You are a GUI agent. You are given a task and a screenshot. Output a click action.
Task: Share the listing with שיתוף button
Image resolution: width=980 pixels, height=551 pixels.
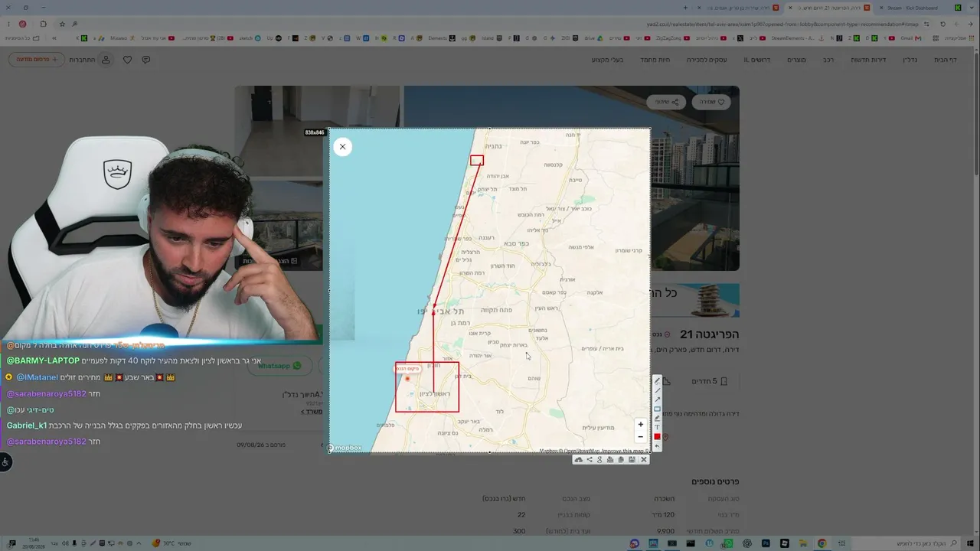coord(666,102)
